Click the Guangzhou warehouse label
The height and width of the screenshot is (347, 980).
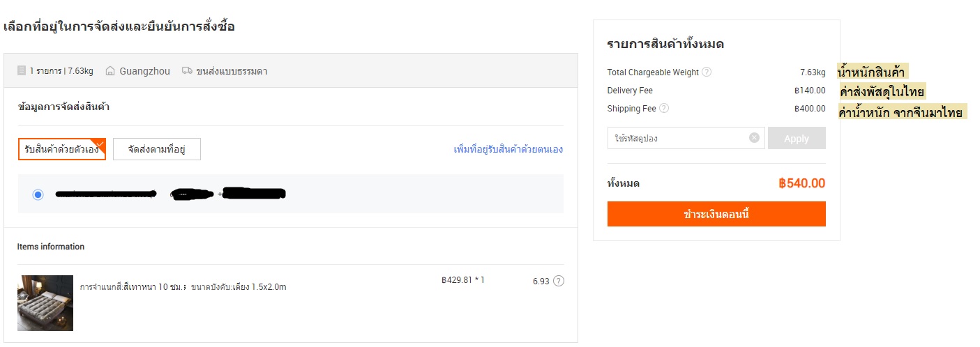144,71
